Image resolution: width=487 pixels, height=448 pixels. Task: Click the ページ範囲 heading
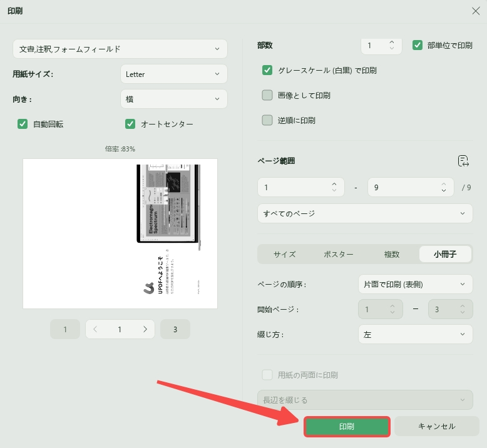pyautogui.click(x=276, y=161)
